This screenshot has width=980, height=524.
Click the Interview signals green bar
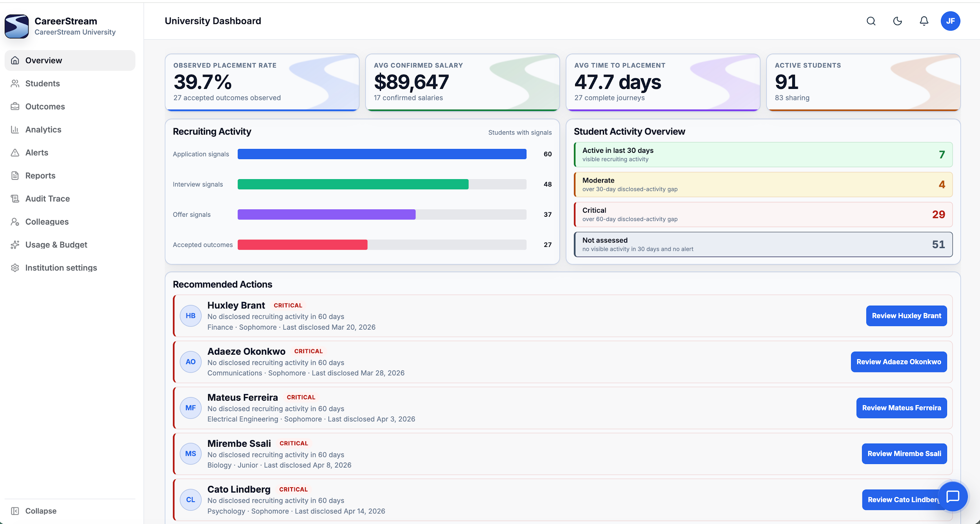[x=353, y=184]
